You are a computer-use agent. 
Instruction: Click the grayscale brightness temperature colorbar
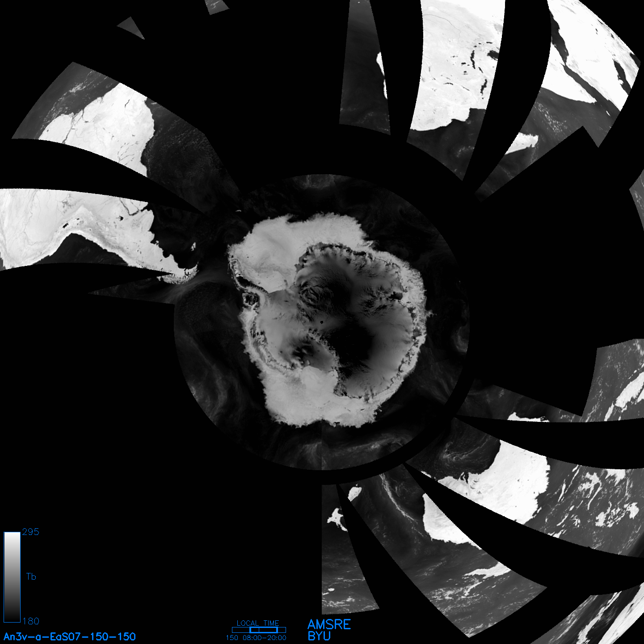[x=12, y=577]
